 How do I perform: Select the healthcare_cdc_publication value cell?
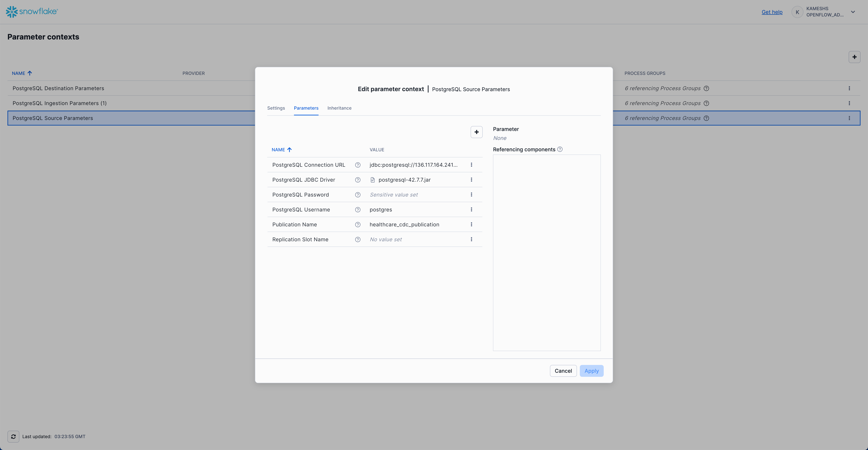pyautogui.click(x=404, y=225)
